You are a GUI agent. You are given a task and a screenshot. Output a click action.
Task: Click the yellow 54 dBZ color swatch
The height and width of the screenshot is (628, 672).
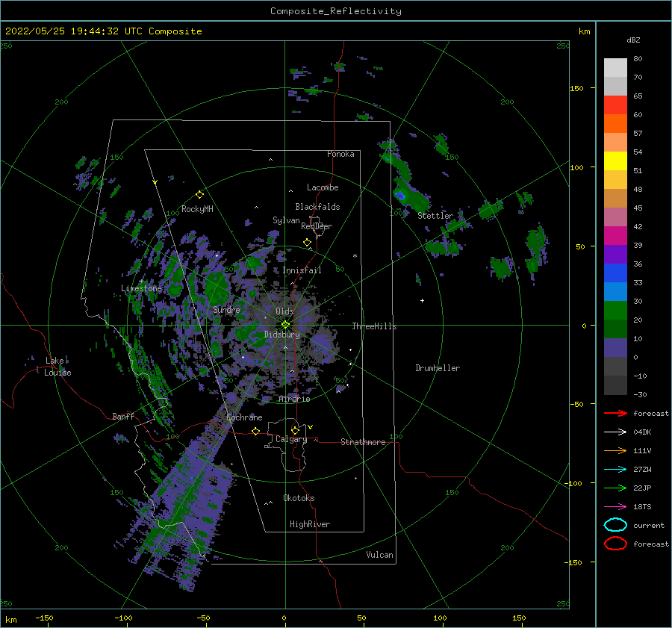click(615, 161)
